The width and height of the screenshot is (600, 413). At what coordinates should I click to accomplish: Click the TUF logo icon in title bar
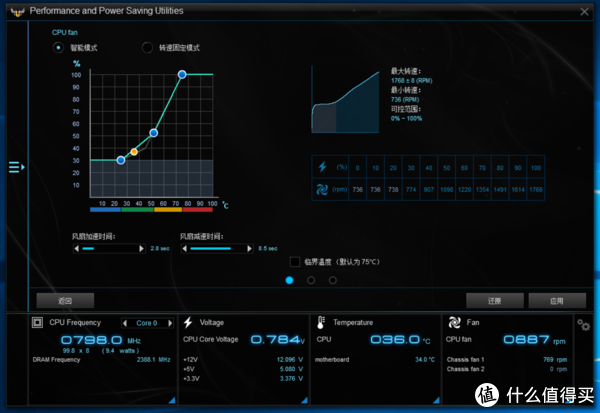tap(18, 11)
